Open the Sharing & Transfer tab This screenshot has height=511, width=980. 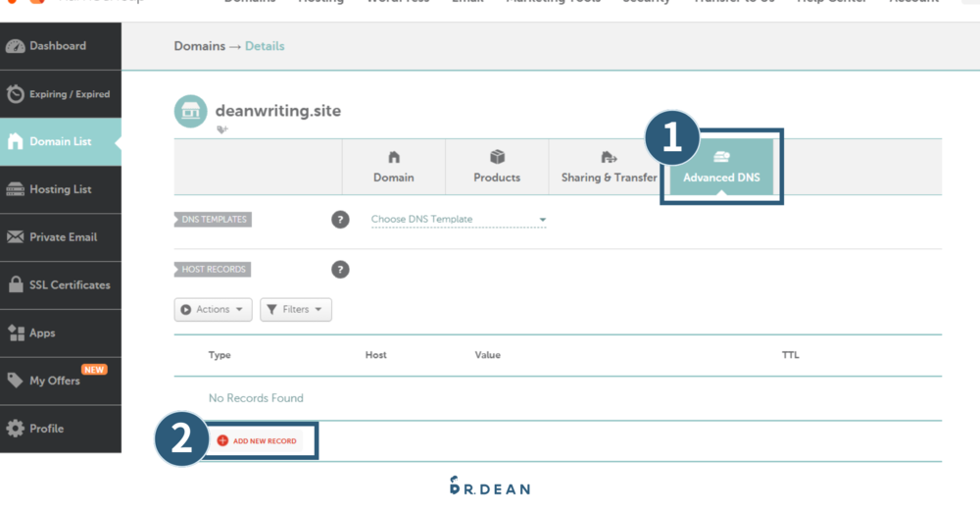point(609,167)
